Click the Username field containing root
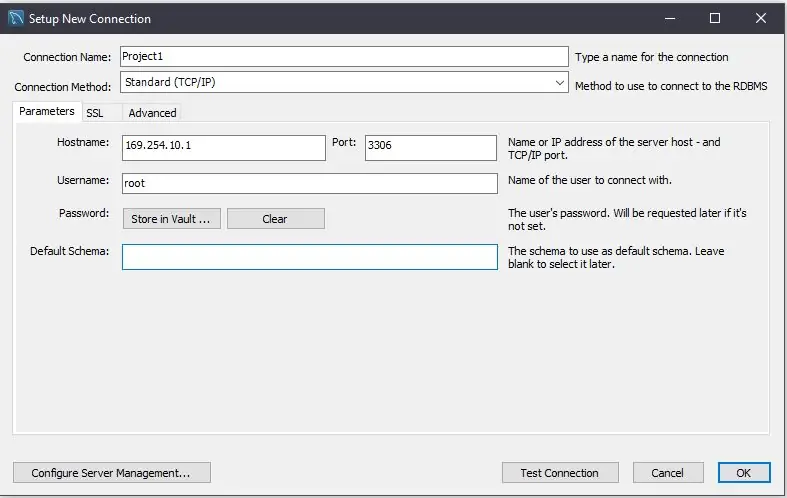 tap(310, 183)
